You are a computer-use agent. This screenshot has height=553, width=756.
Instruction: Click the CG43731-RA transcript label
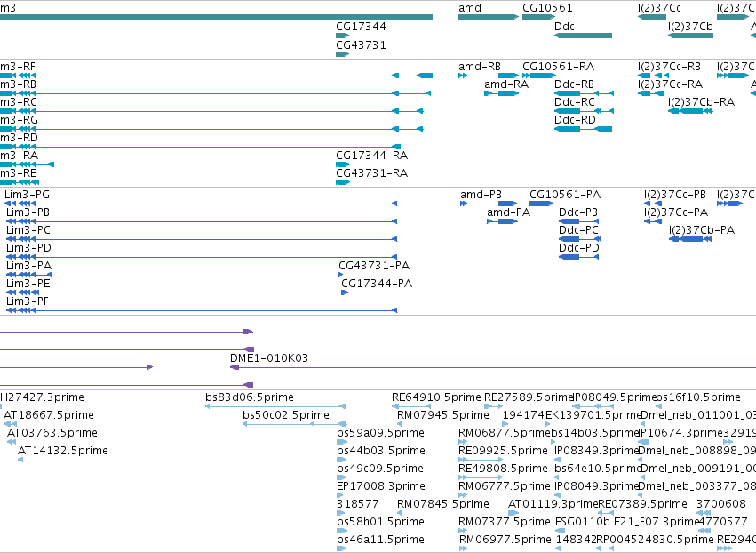[x=371, y=172]
